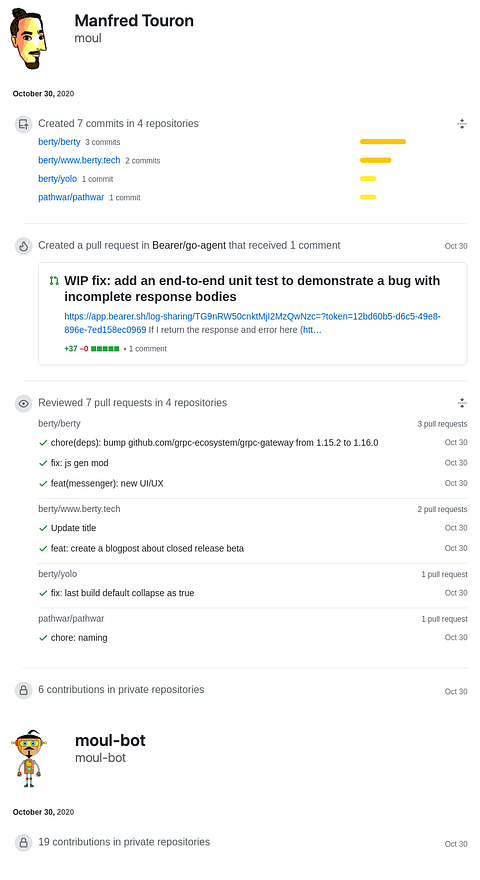This screenshot has height=880, width=480.
Task: Click the repo push icon beside Created 7 commits
Action: (23, 124)
